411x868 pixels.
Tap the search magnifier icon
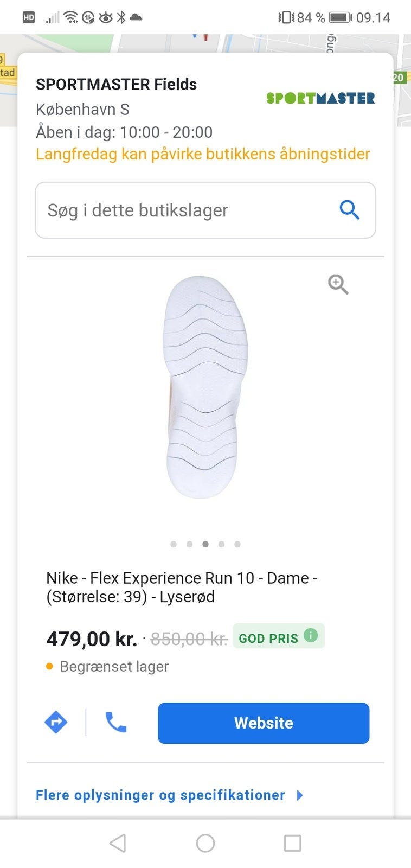coord(349,209)
